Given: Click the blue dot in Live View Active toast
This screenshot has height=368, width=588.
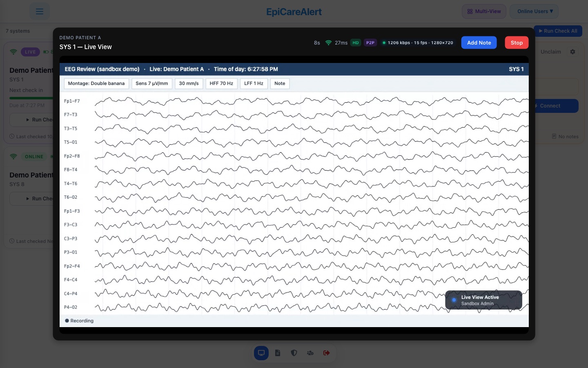Looking at the screenshot, I should 454,300.
